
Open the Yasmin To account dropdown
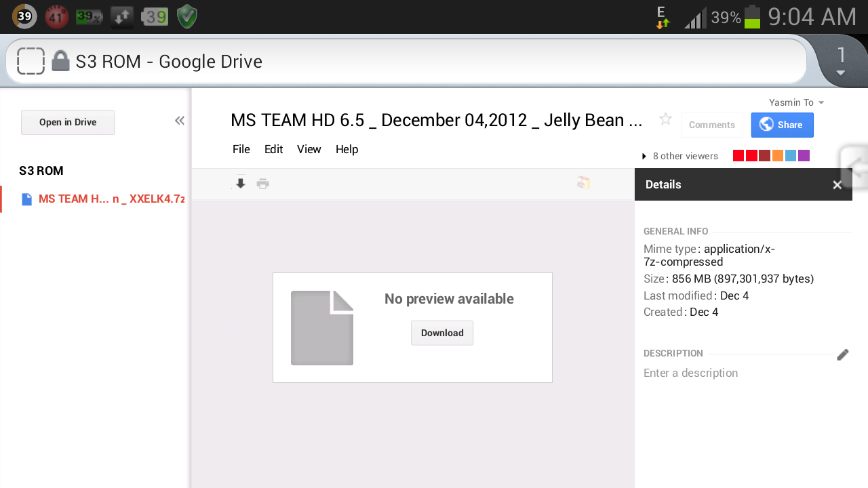coord(796,103)
